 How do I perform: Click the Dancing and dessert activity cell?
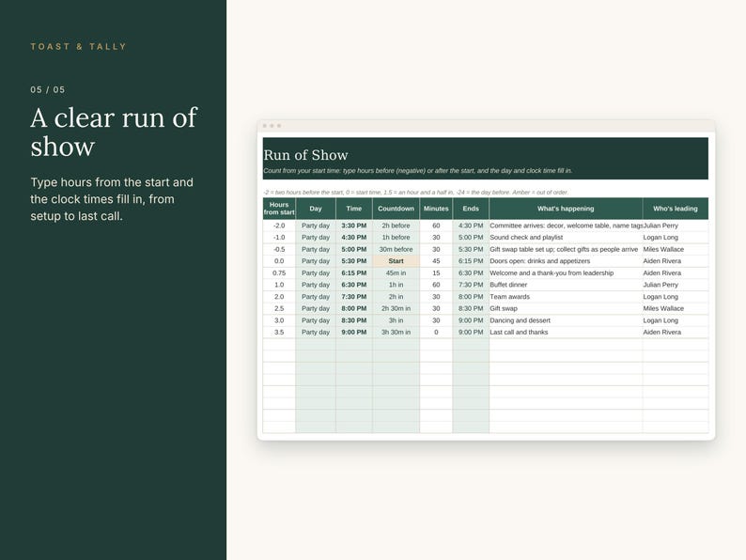[x=566, y=320]
